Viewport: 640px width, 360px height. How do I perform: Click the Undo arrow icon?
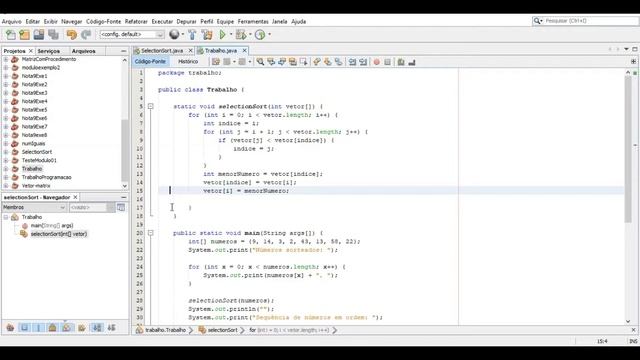coord(71,35)
